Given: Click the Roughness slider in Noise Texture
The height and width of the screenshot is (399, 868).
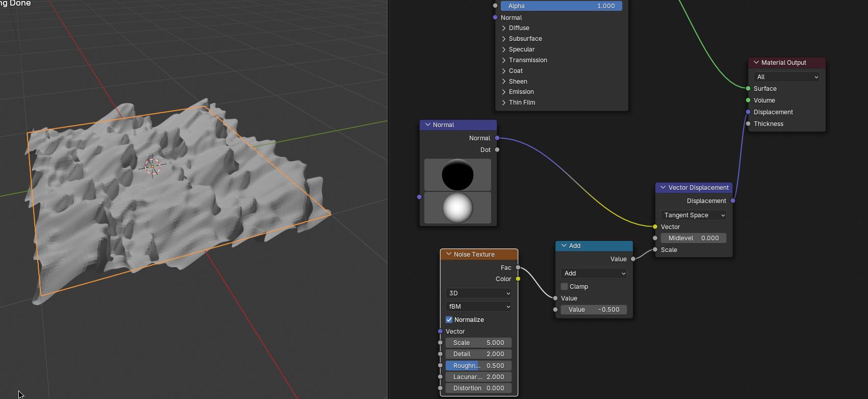Looking at the screenshot, I should [478, 366].
